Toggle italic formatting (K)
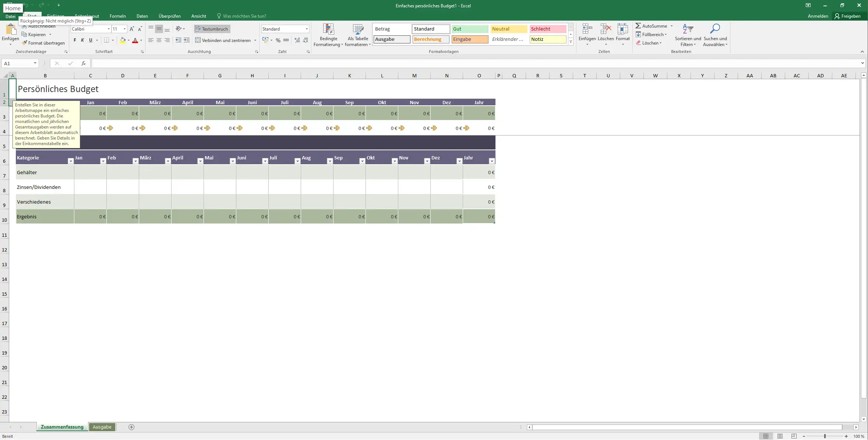868x440 pixels. [x=82, y=41]
